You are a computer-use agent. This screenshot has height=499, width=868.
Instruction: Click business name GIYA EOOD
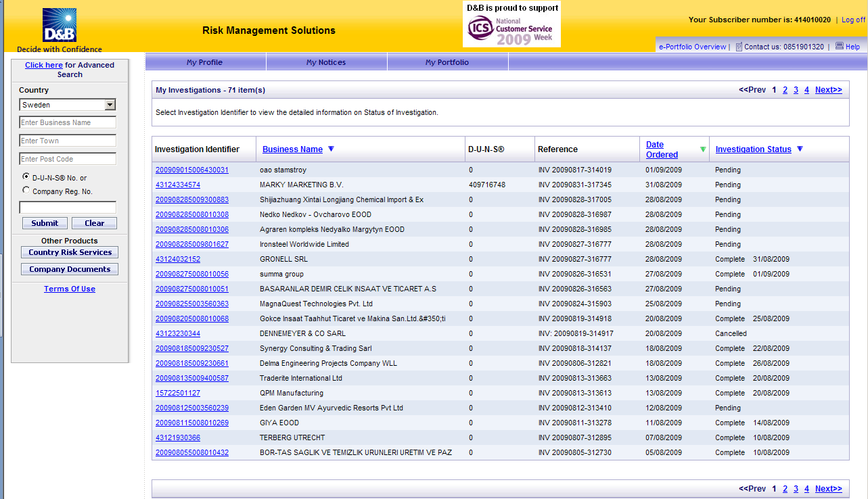[279, 423]
